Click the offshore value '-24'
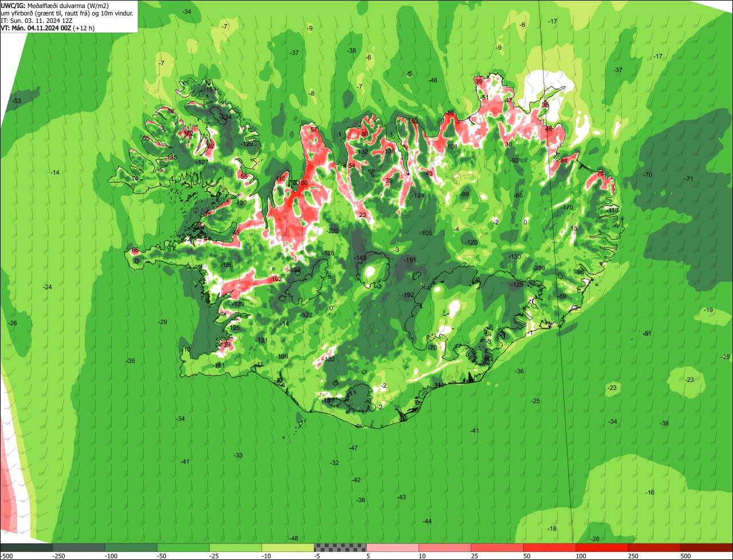Screen dimensions: 733x560 (48, 286)
